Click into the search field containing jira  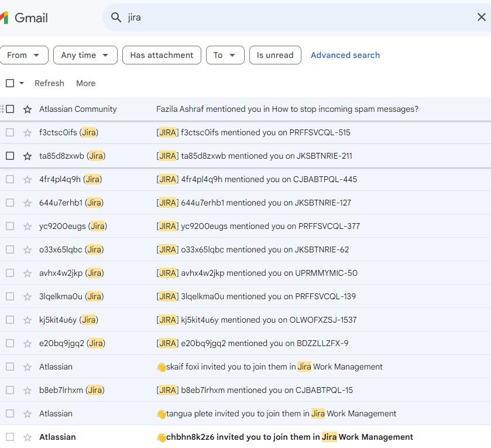pyautogui.click(x=297, y=18)
